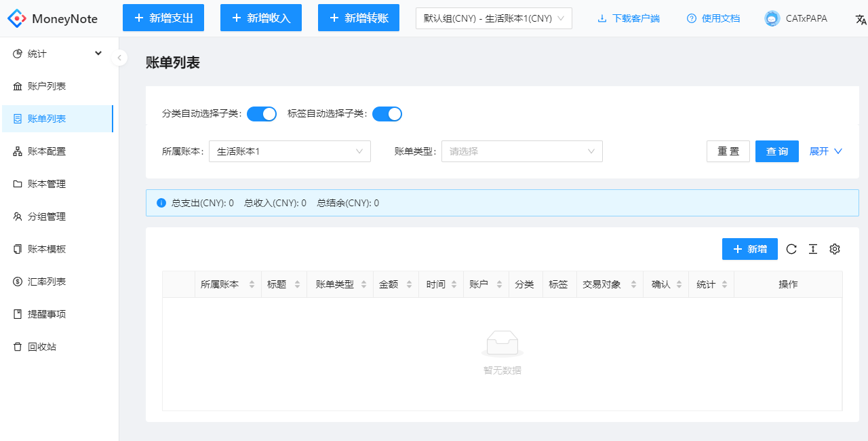Select 账单列表 in sidebar
The image size is (868, 441).
point(57,119)
